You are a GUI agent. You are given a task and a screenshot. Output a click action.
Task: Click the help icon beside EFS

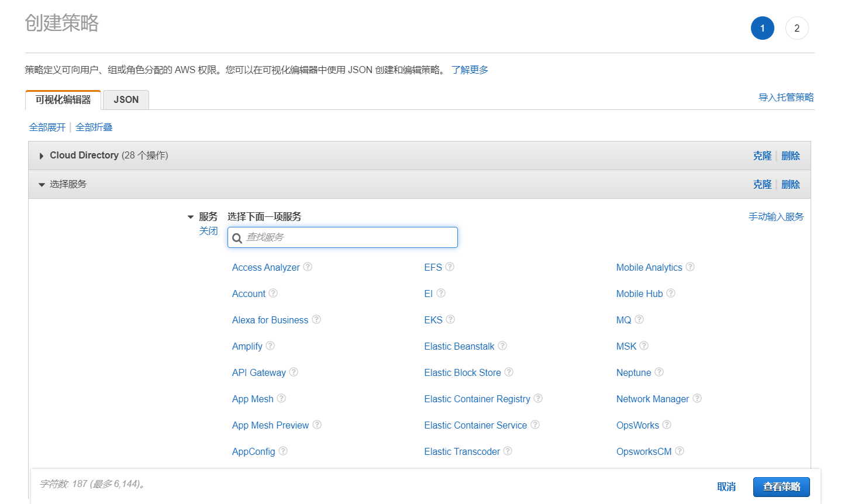tap(450, 267)
